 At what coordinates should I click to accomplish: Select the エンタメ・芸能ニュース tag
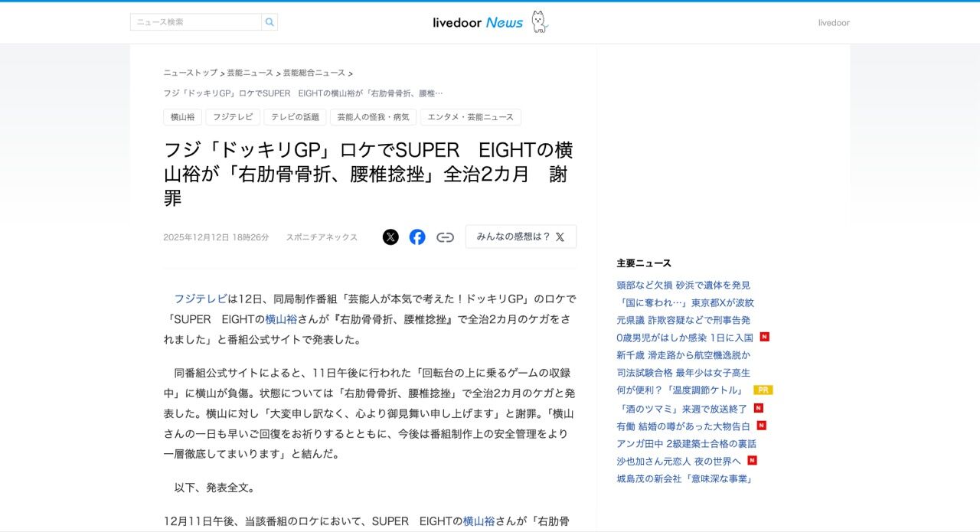click(x=471, y=117)
